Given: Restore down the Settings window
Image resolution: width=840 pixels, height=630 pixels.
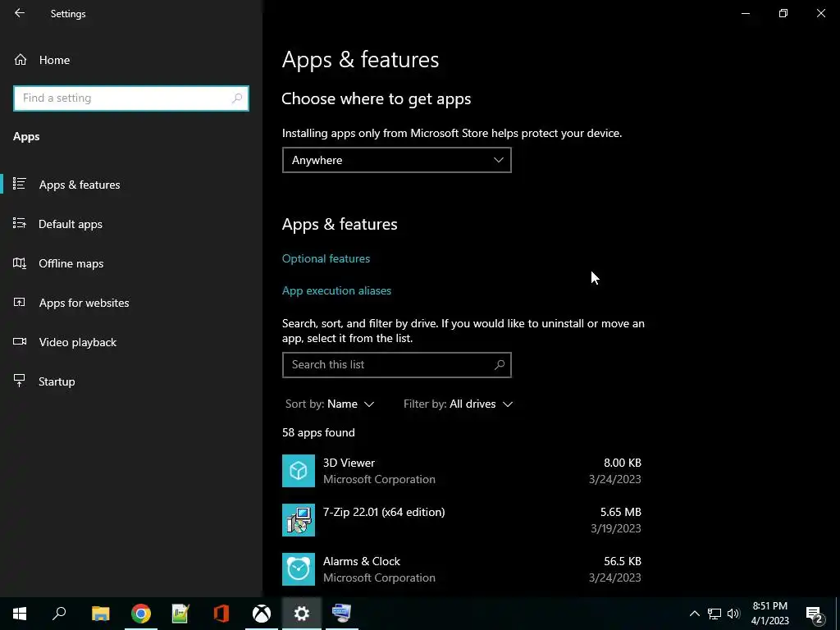Looking at the screenshot, I should coord(783,13).
